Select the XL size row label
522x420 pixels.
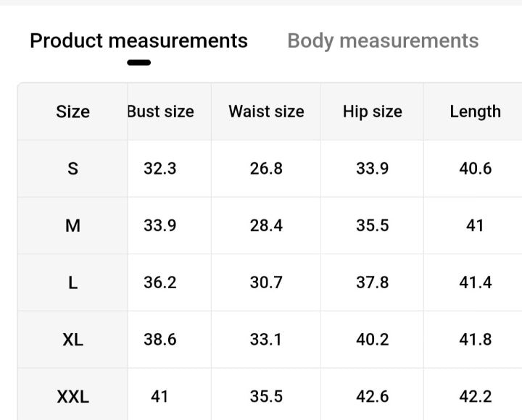(x=72, y=339)
